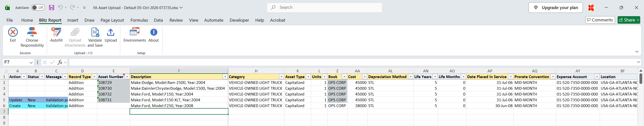Open the Share button dropdown arrow
The height and width of the screenshot is (126, 644).
click(x=638, y=20)
